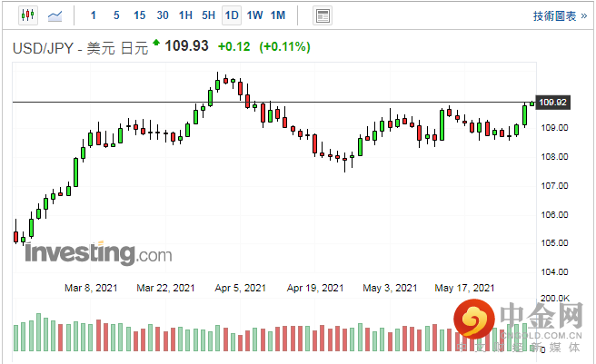
Task: Select the 5 minute timeframe
Action: 116,15
